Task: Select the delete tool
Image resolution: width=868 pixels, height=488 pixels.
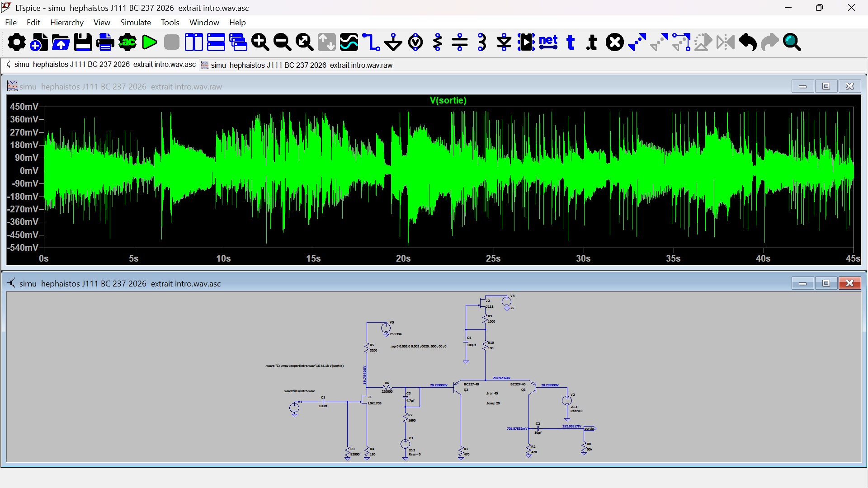Action: 615,42
